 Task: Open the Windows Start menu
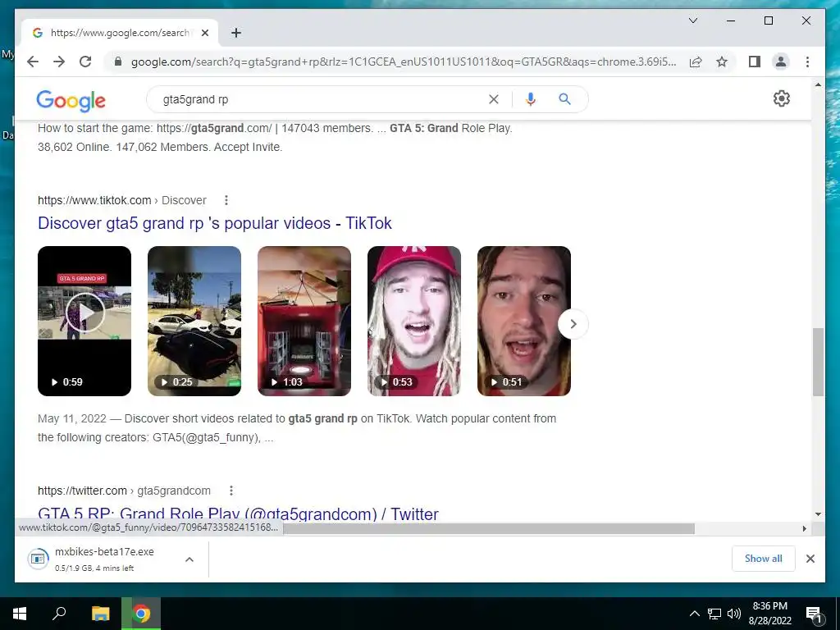coord(20,614)
